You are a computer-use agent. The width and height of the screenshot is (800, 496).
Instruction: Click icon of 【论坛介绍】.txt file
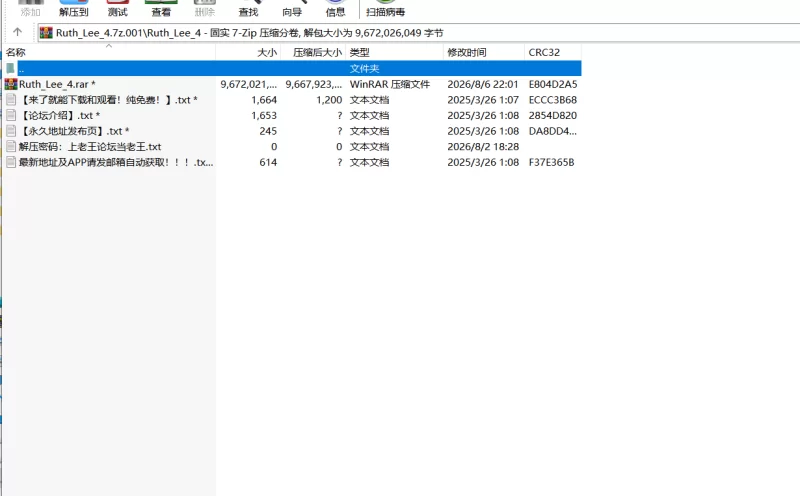[11, 115]
